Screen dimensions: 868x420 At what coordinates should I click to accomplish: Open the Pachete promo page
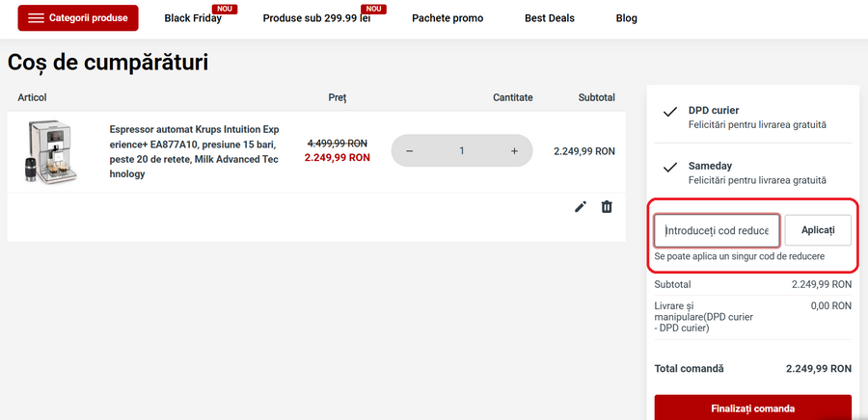[448, 18]
